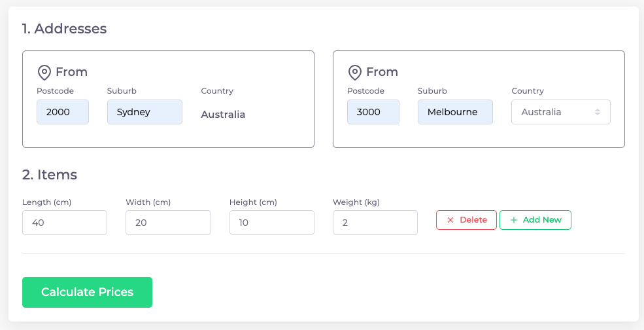The height and width of the screenshot is (330, 644).
Task: Click the Australia country text in Sydney box
Action: coord(223,115)
